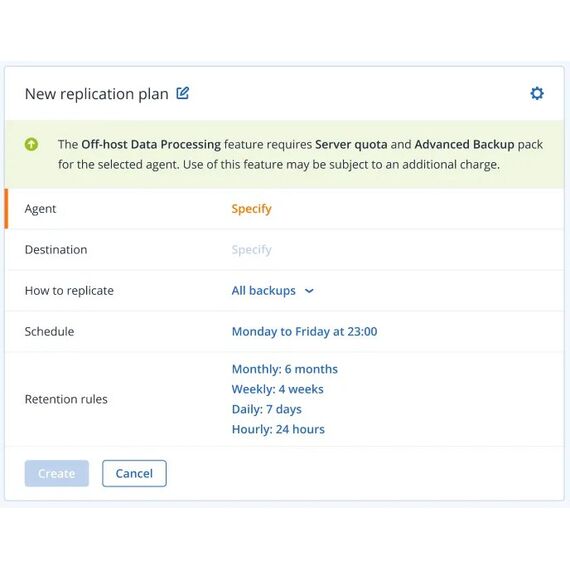Edit schedule Monday to Friday at 23:00
This screenshot has height=570, width=570.
click(x=304, y=332)
